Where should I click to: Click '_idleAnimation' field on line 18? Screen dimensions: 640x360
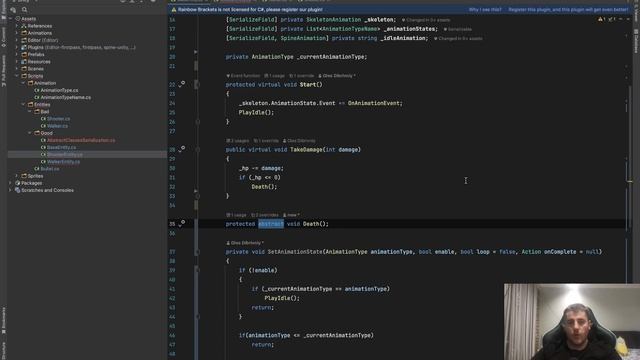(403, 38)
